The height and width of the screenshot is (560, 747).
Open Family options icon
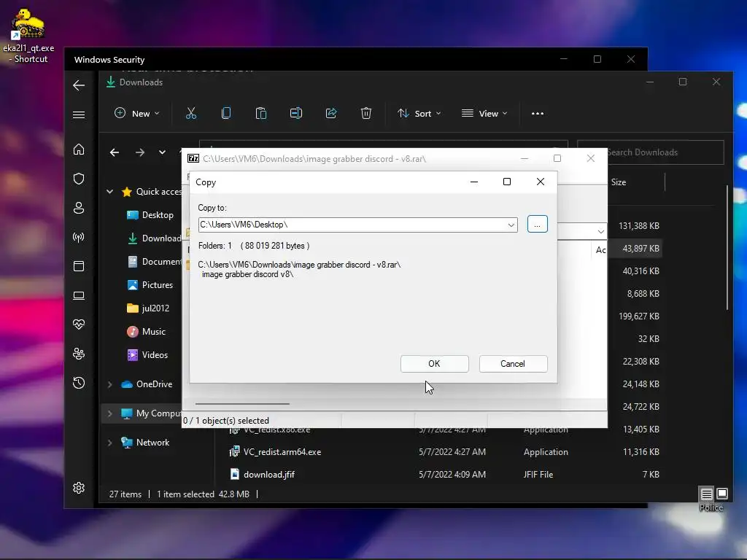click(x=79, y=354)
